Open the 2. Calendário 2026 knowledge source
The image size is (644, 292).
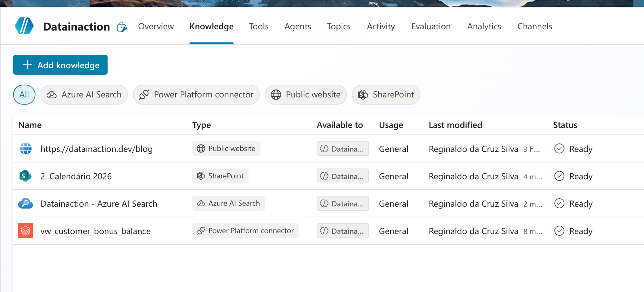pyautogui.click(x=76, y=176)
